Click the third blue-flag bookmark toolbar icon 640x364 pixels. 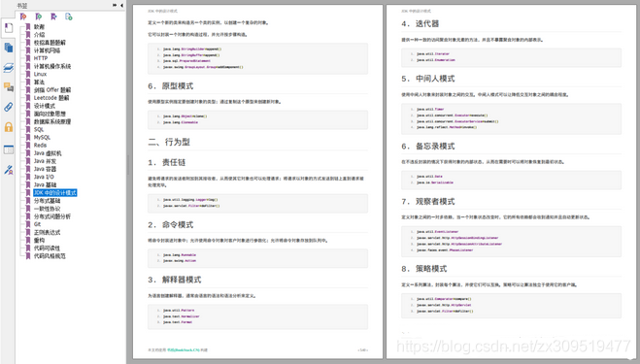tap(53, 17)
